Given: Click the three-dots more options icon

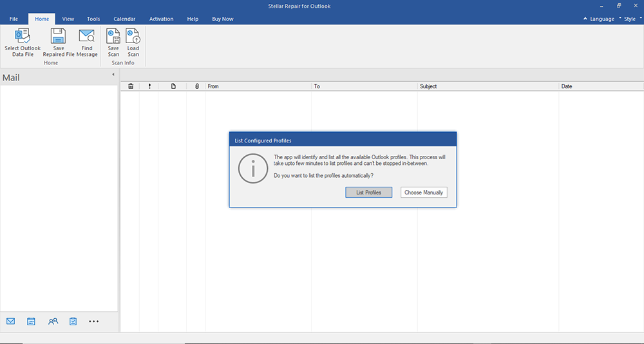Looking at the screenshot, I should pyautogui.click(x=93, y=321).
